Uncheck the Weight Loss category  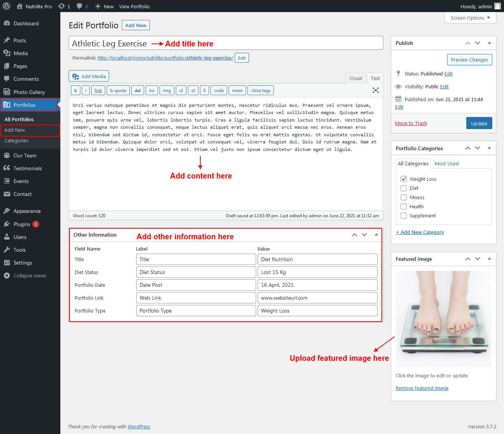(404, 179)
